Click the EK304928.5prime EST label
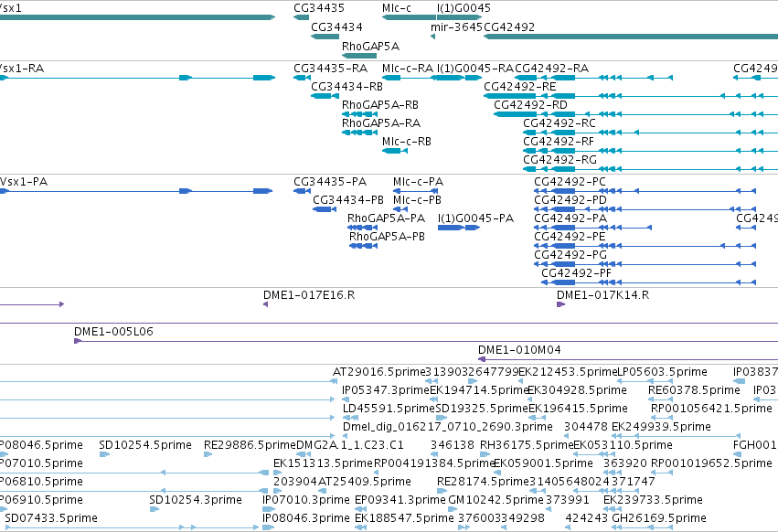Screen dimensions: 778x532 (x=577, y=390)
